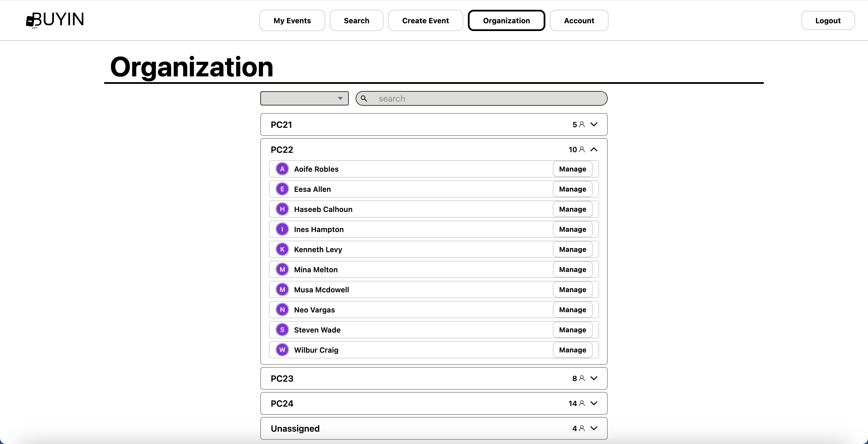Open the Create Event tab

(x=425, y=21)
